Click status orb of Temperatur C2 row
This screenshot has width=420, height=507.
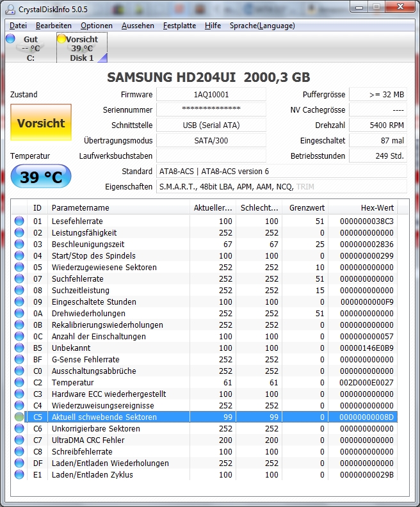pyautogui.click(x=19, y=383)
